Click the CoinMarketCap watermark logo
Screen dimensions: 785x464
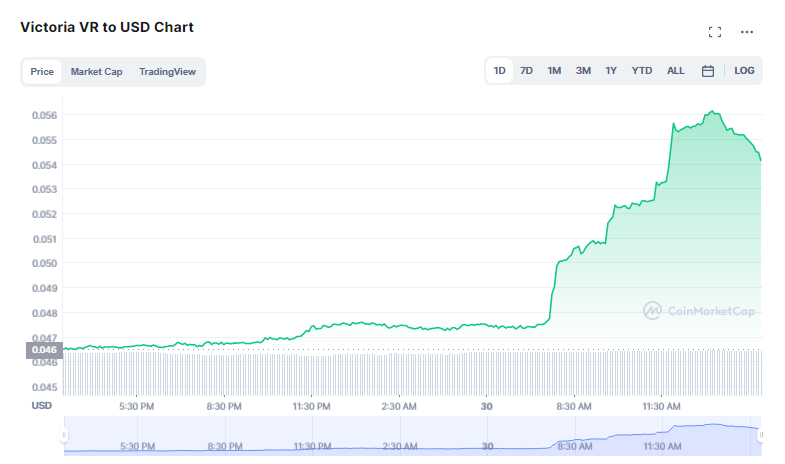(x=699, y=311)
